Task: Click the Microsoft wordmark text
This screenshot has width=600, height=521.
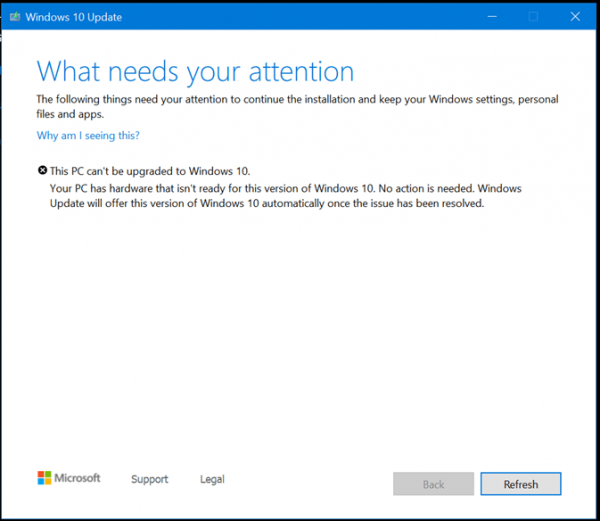Action: click(x=77, y=478)
